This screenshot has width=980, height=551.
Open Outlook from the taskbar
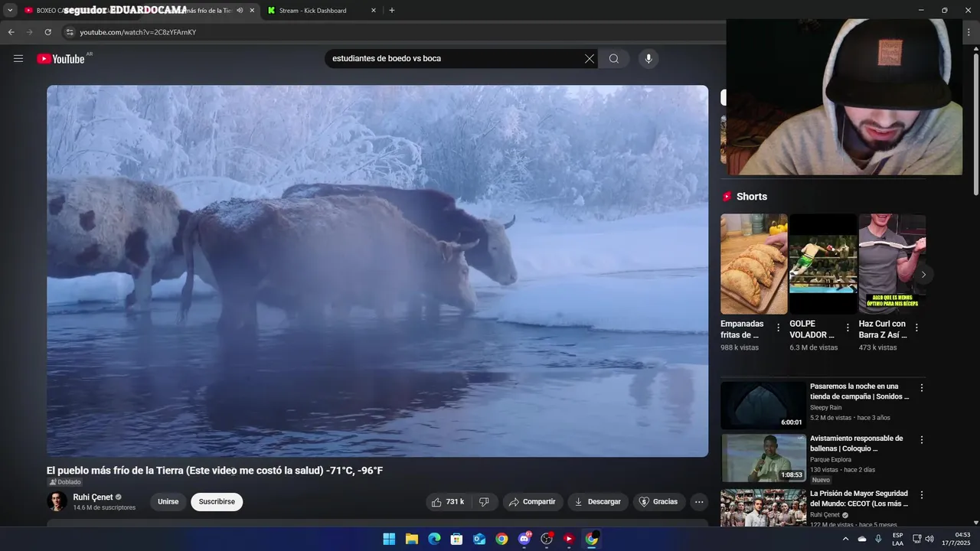coord(479,539)
